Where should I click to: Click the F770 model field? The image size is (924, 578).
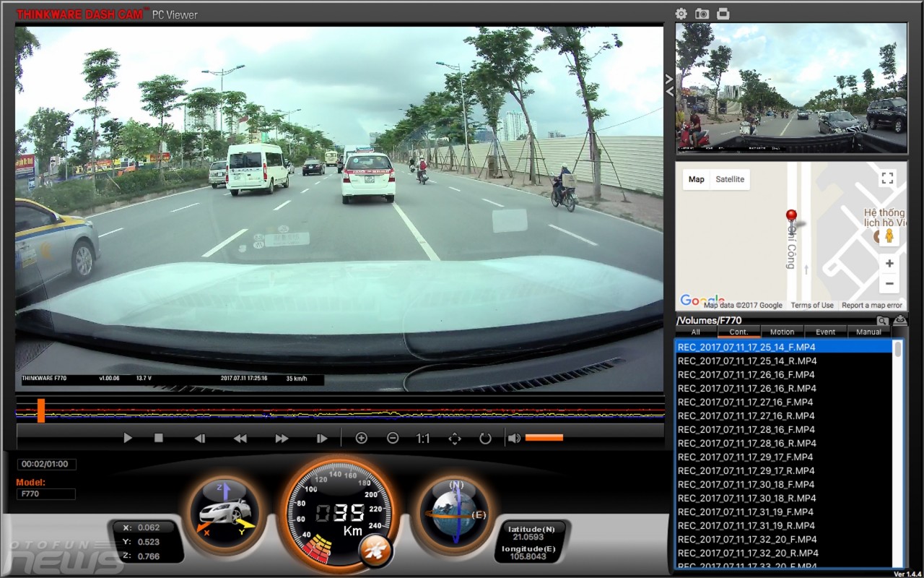[x=46, y=494]
